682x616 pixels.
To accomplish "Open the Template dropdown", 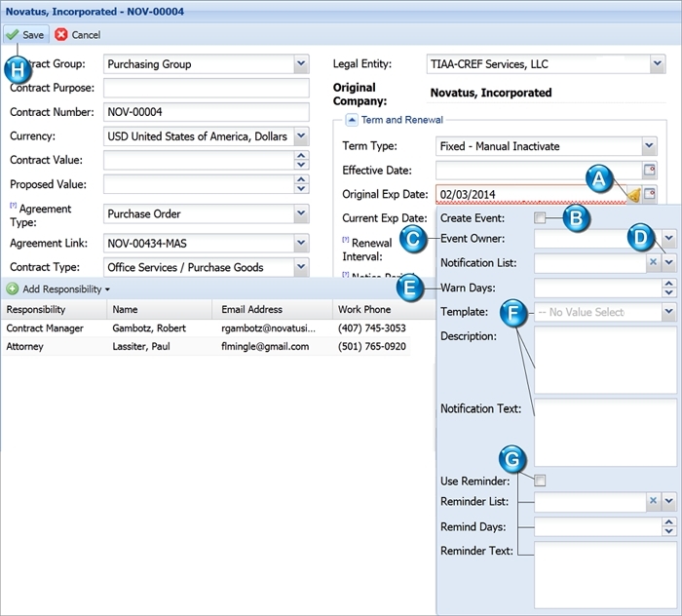I will pos(668,312).
